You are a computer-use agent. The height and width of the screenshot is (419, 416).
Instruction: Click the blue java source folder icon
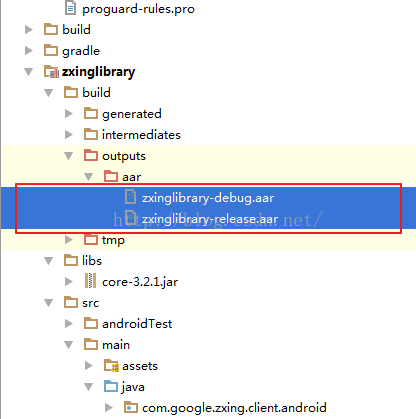(x=111, y=386)
